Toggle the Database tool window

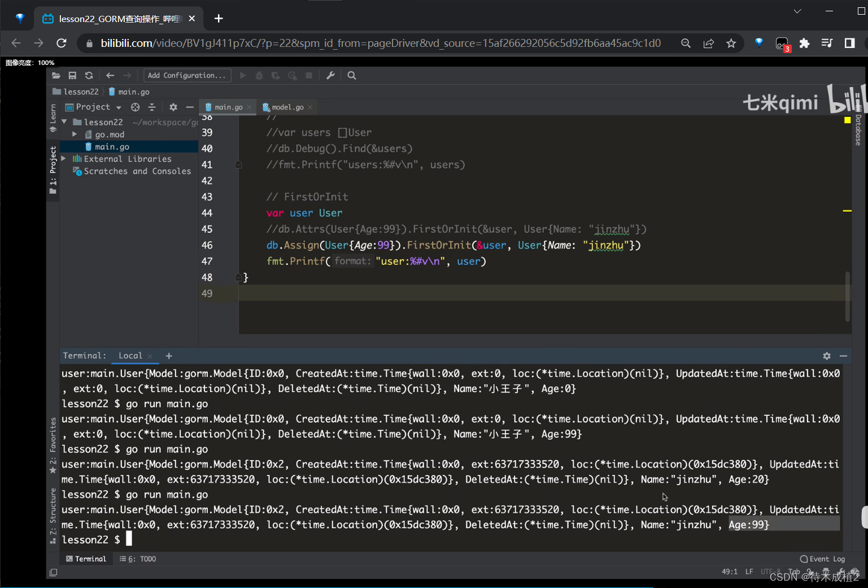click(858, 129)
